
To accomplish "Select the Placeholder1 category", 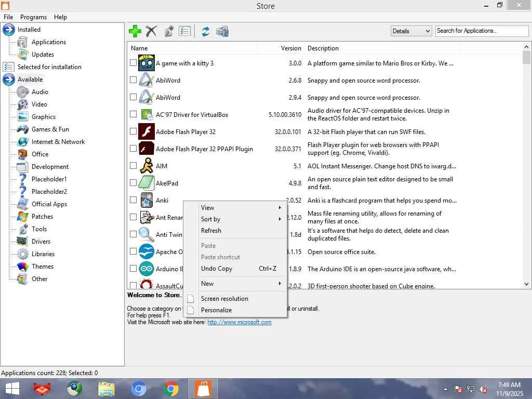I will (x=49, y=179).
